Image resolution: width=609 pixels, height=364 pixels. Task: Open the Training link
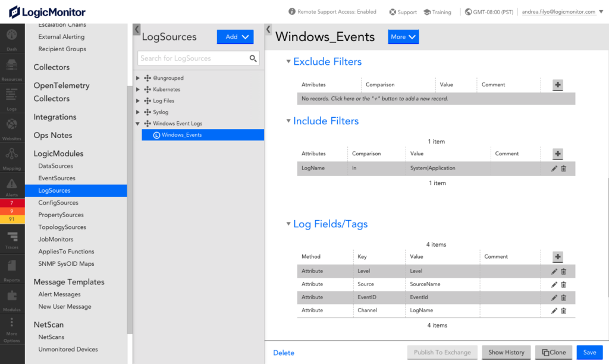pyautogui.click(x=437, y=12)
